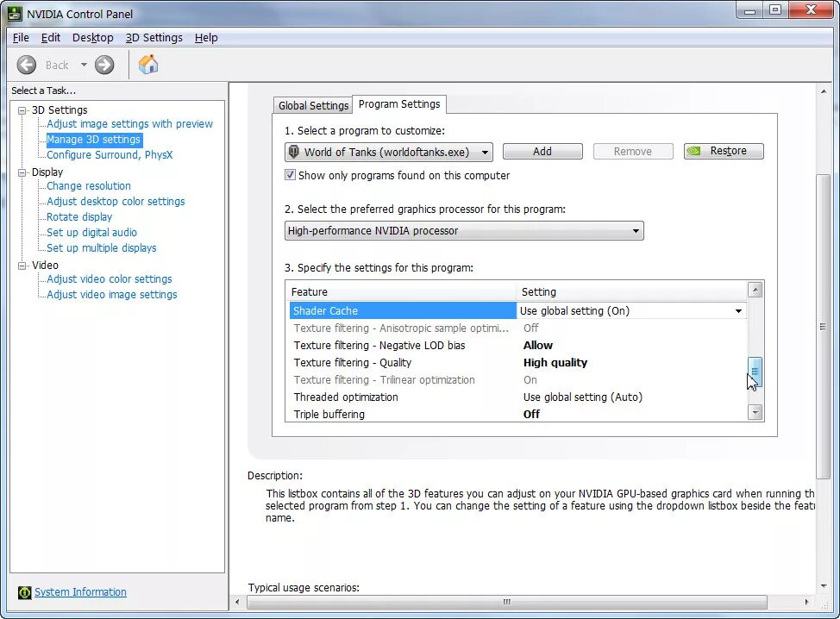Open the File menu
840x619 pixels.
tap(21, 37)
